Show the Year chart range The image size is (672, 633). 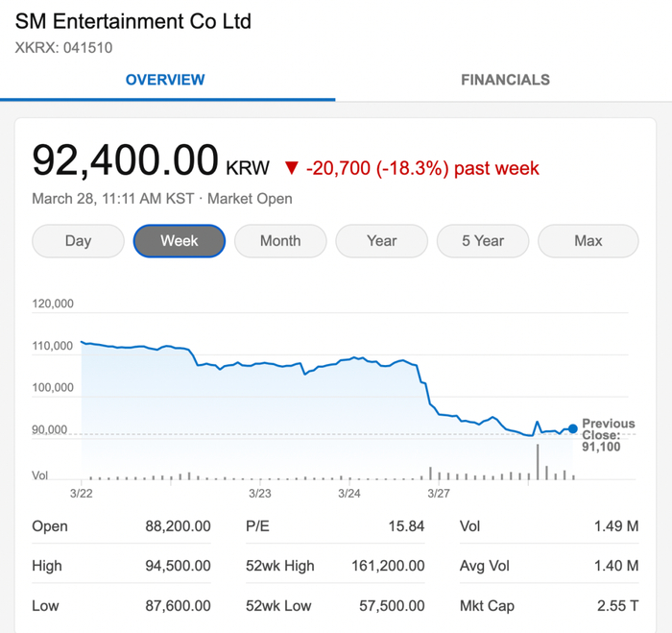click(x=382, y=241)
